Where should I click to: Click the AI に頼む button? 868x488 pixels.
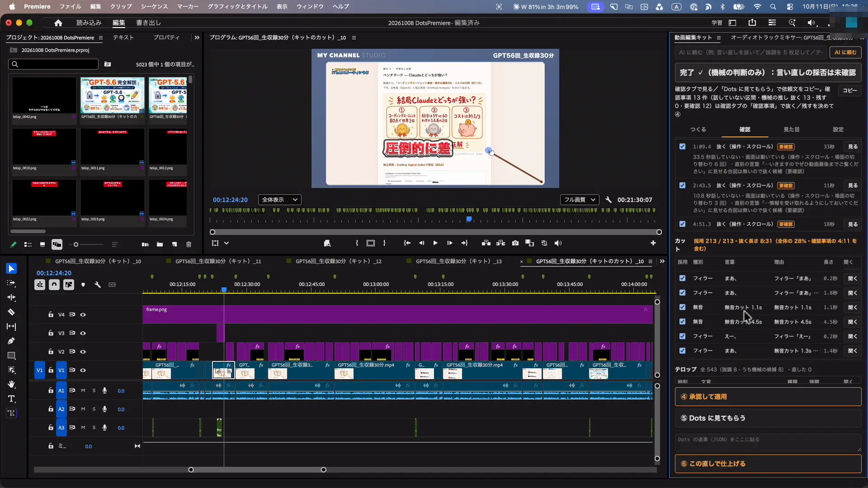click(x=845, y=52)
